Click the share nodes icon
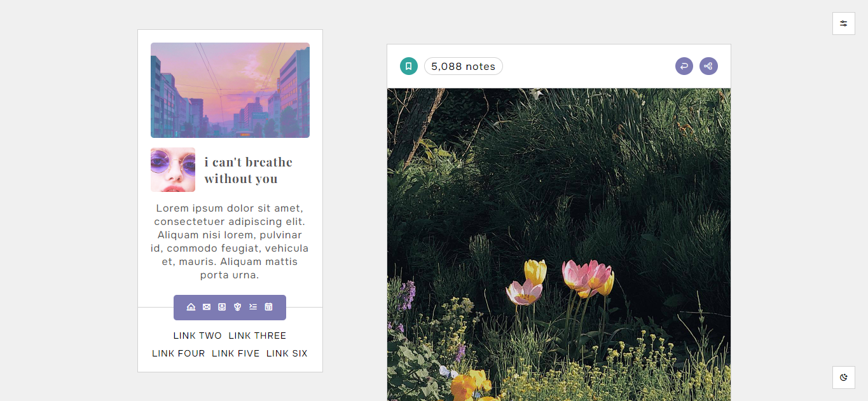The height and width of the screenshot is (401, 868). [x=708, y=66]
